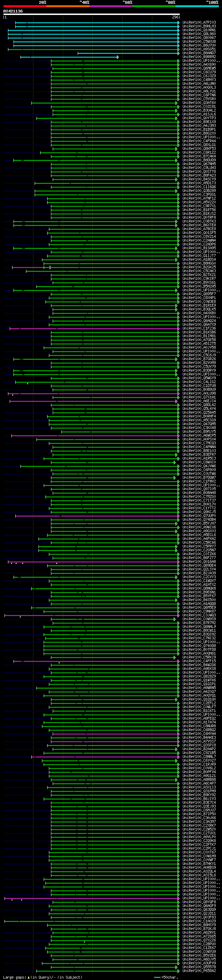Image resolution: width=222 pixels, height=980 pixels.
Task: Select the UniRef100_A6WCP5 label
Action: [x=199, y=435]
